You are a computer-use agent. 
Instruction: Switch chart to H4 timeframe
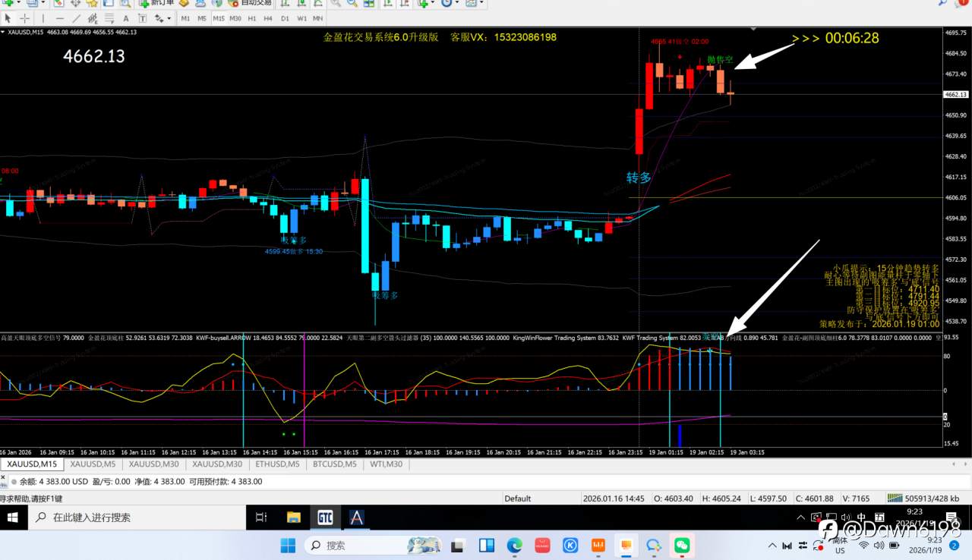tap(268, 18)
